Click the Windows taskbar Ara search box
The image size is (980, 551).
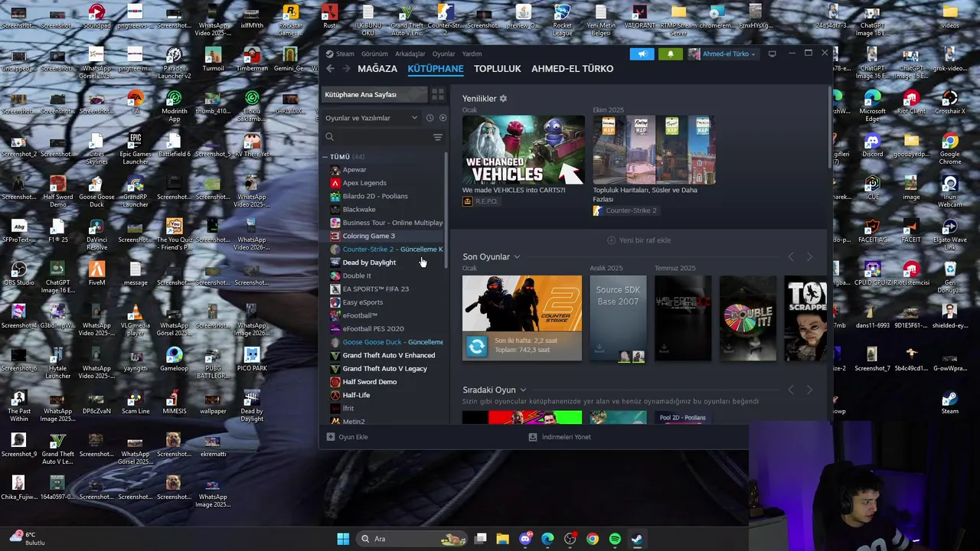[x=413, y=539]
